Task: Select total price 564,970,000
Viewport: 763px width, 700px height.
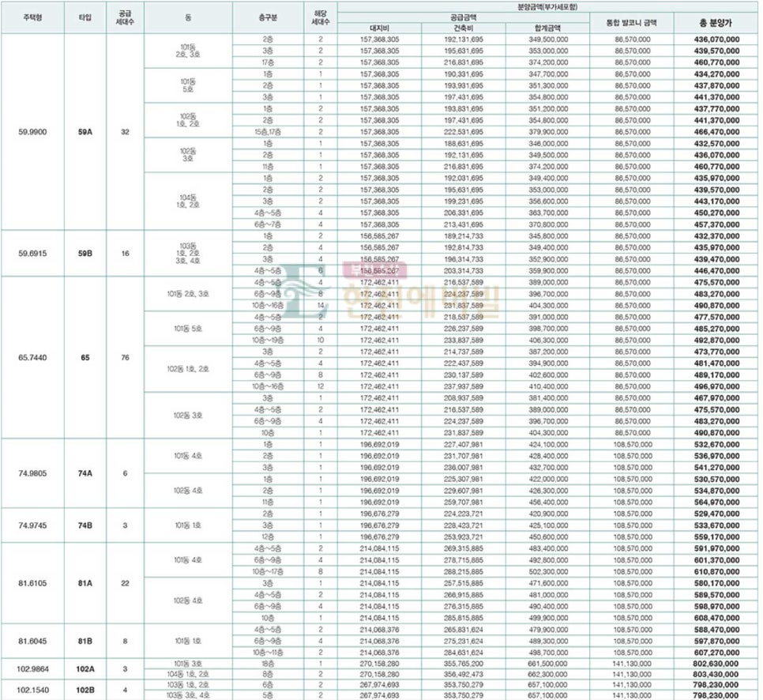Action: pos(716,502)
